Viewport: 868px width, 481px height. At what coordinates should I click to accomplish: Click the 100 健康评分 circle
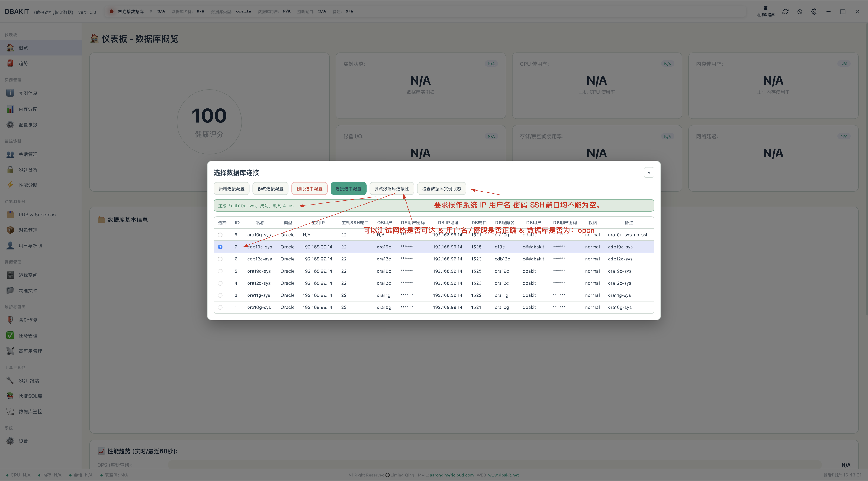point(209,122)
